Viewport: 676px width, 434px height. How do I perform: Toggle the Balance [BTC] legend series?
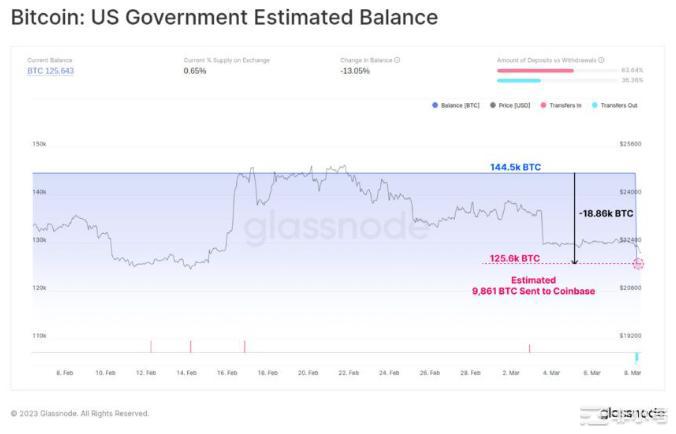click(x=456, y=105)
